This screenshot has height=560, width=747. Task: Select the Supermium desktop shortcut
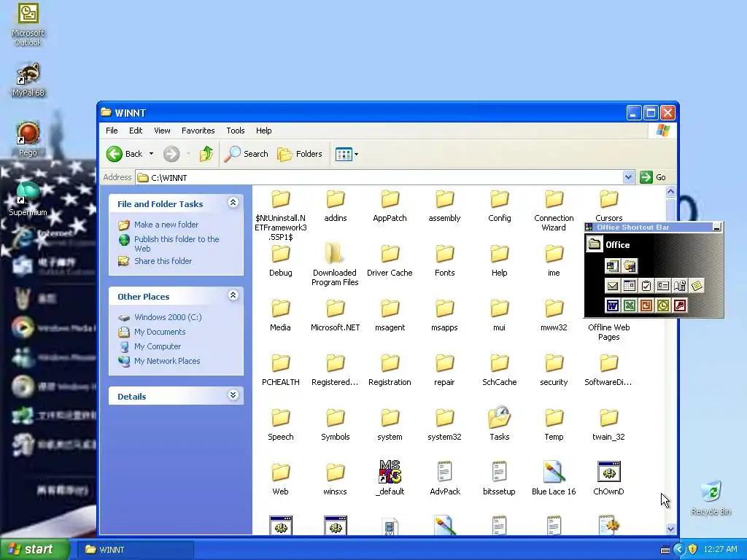pos(28,198)
